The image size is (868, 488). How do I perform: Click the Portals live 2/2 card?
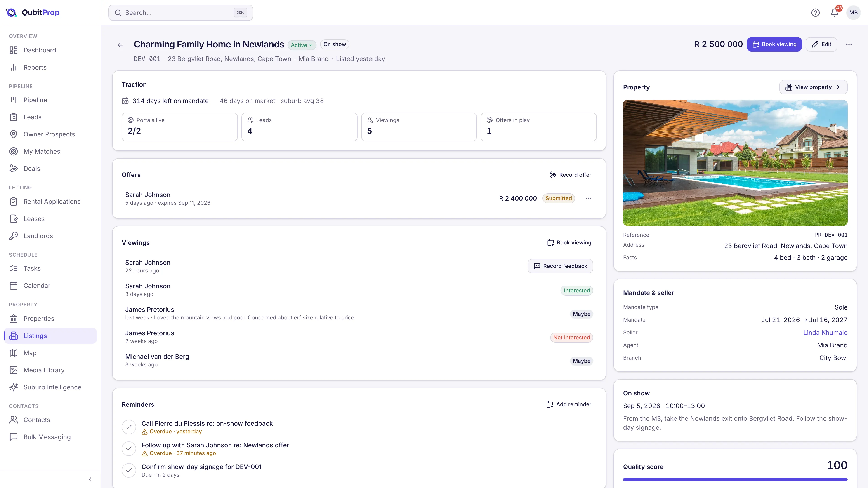(x=180, y=127)
